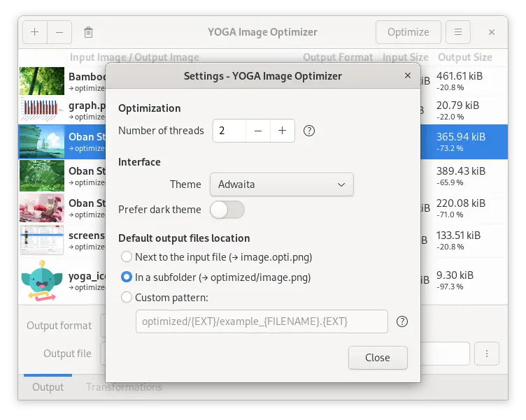This screenshot has width=526, height=420.
Task: Click help icon beside custom pattern field
Action: point(402,321)
